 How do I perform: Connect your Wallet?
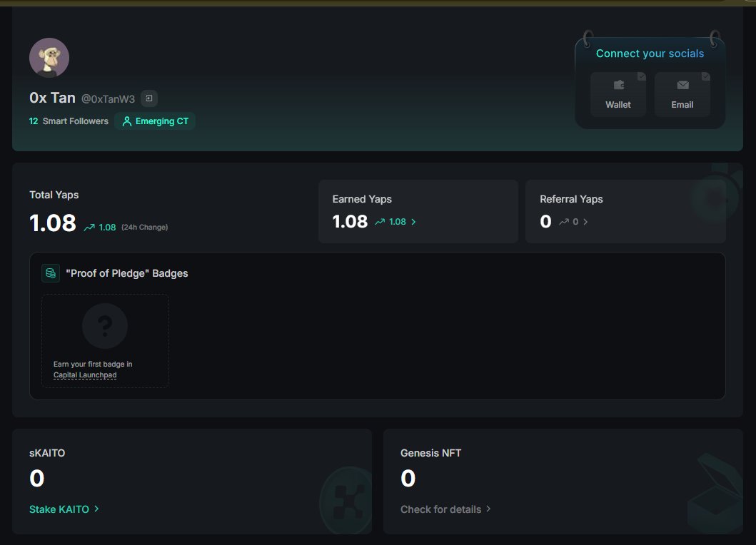pyautogui.click(x=618, y=94)
